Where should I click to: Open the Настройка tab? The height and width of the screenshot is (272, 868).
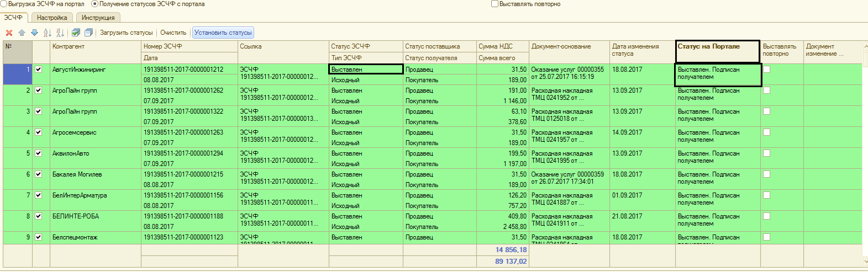tap(52, 18)
